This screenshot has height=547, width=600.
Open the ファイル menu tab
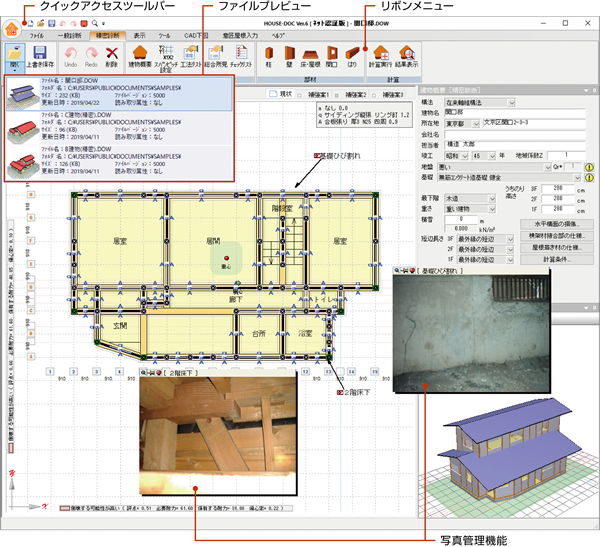36,34
